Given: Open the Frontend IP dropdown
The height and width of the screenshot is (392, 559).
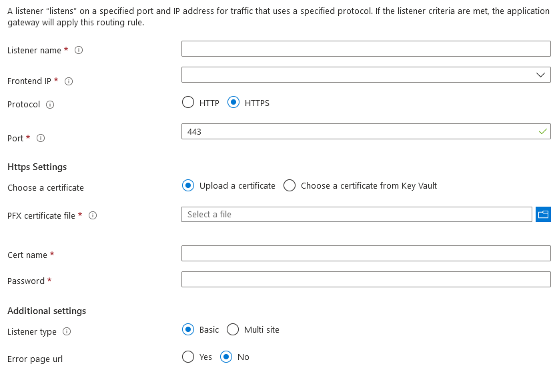Looking at the screenshot, I should point(366,75).
